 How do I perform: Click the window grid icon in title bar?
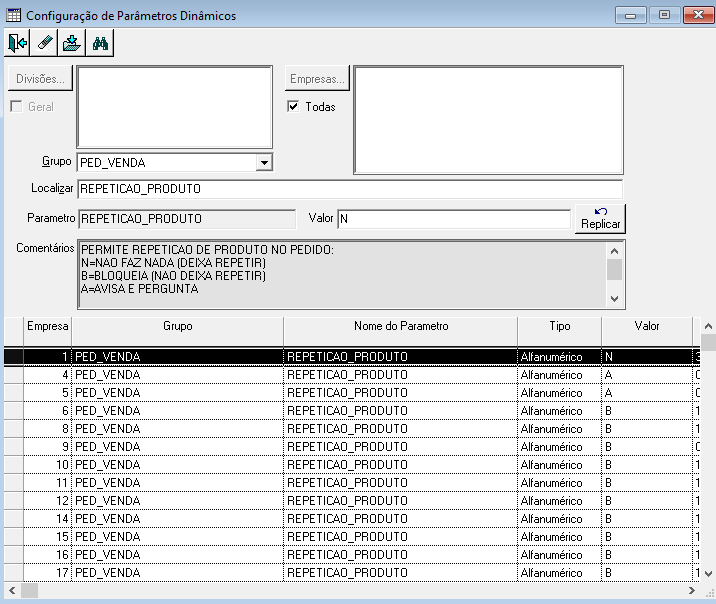coord(14,15)
